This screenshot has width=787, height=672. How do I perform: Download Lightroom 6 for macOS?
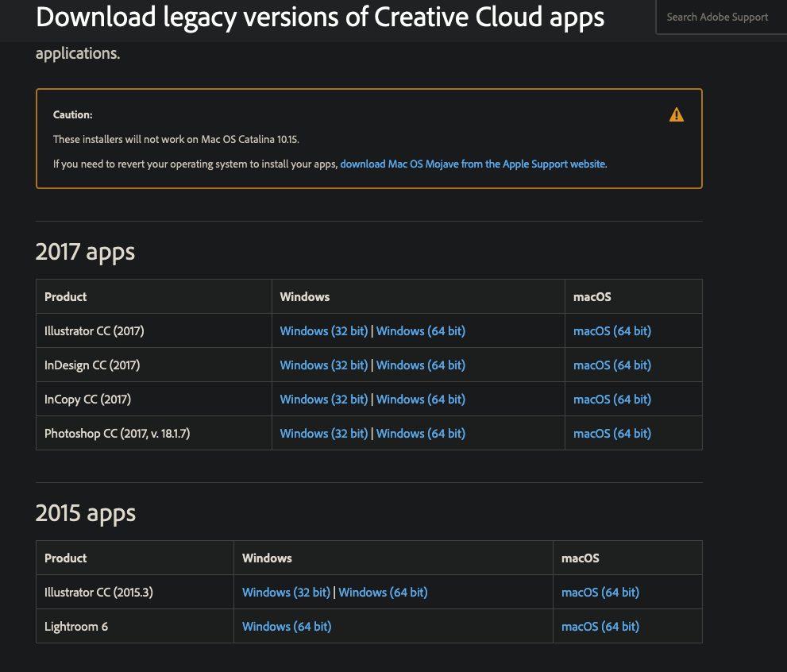(x=600, y=626)
